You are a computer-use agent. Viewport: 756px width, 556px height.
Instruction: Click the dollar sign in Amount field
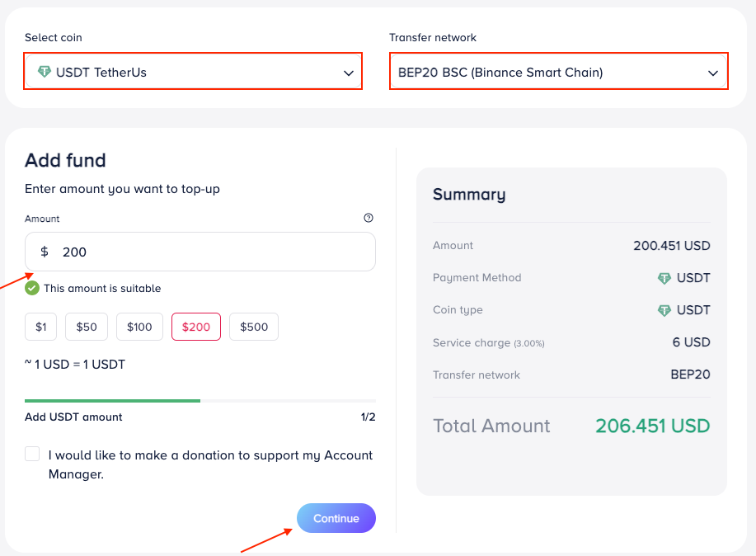pyautogui.click(x=45, y=252)
